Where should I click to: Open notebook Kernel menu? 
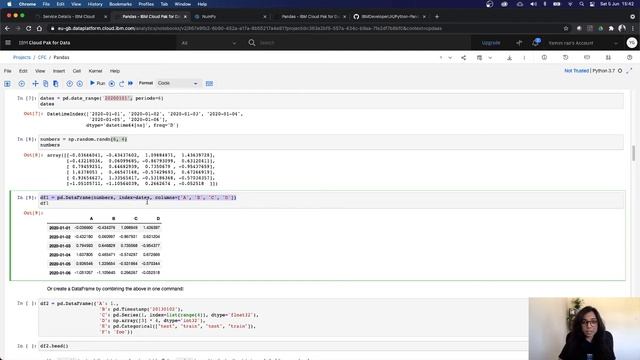coord(96,71)
